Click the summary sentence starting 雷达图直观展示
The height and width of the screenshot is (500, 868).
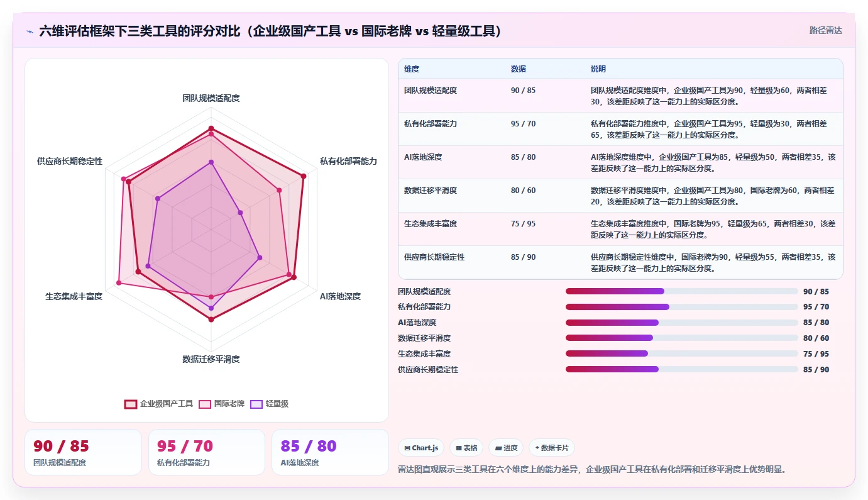pyautogui.click(x=592, y=469)
